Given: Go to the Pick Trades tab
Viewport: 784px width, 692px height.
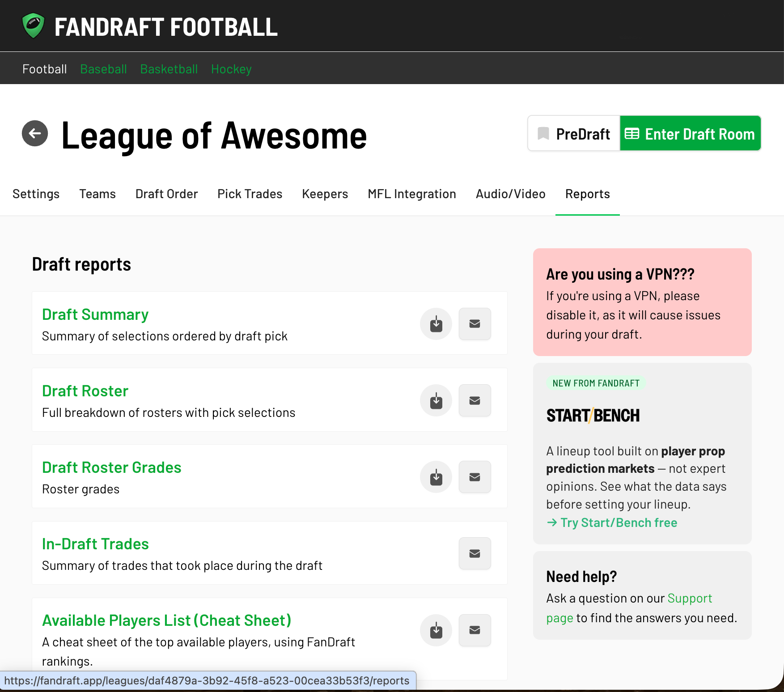Looking at the screenshot, I should pos(250,194).
